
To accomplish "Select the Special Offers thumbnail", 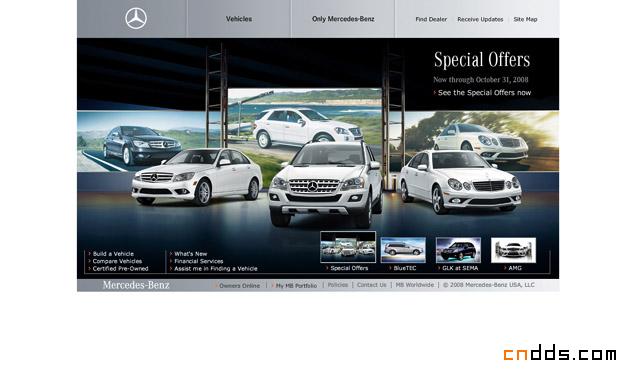I will tap(348, 247).
